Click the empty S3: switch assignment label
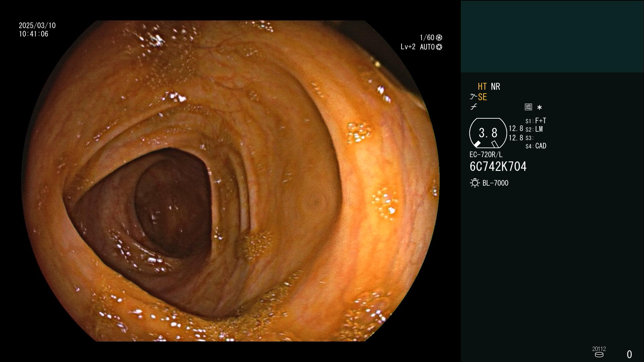The width and height of the screenshot is (644, 362). tap(530, 138)
